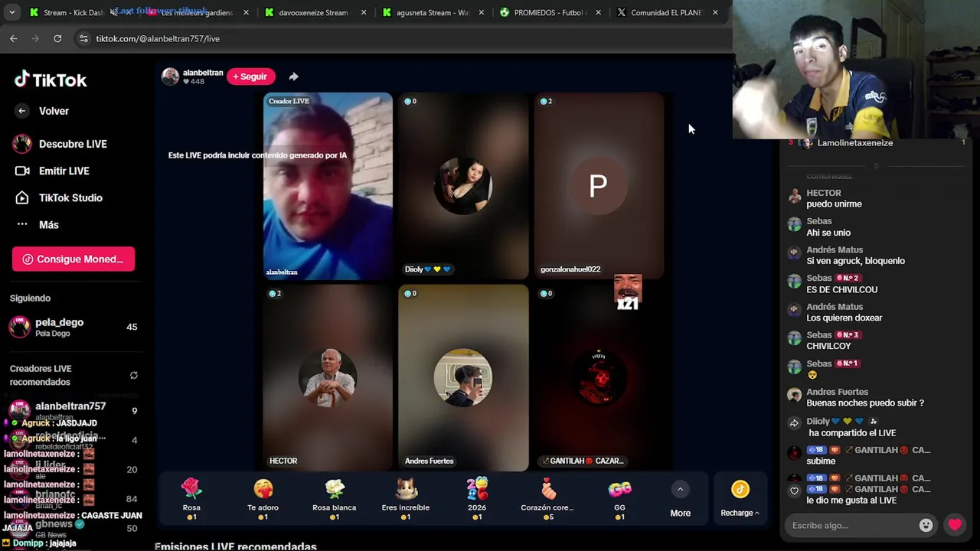Click 'Emisiones LIVE recomendadas' heading
Image resolution: width=980 pixels, height=551 pixels.
[235, 546]
